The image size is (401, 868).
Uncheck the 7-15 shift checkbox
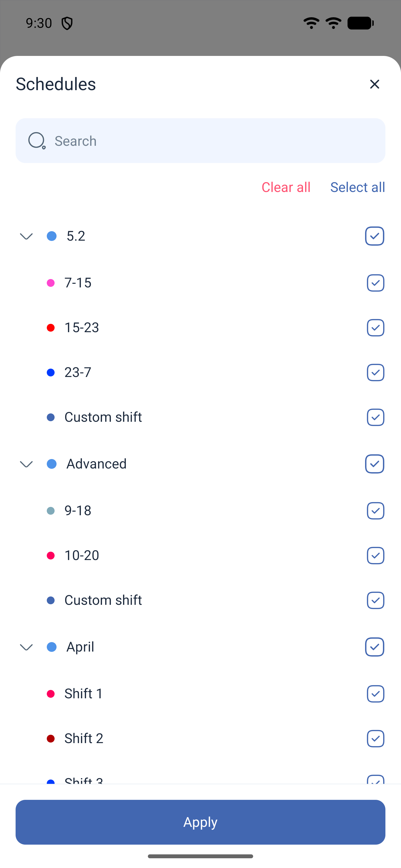(375, 283)
